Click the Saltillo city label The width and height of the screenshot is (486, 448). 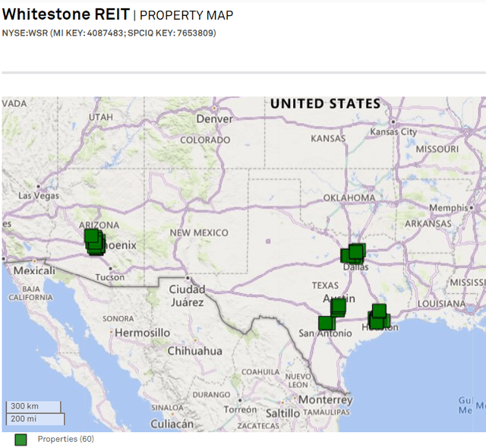[x=283, y=413]
